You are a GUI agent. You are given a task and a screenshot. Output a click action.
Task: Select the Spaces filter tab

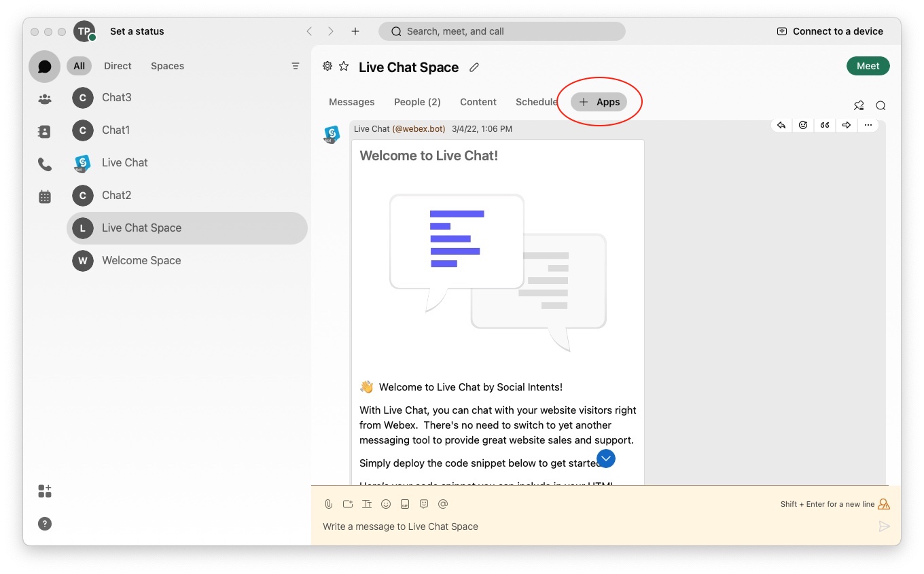click(168, 66)
